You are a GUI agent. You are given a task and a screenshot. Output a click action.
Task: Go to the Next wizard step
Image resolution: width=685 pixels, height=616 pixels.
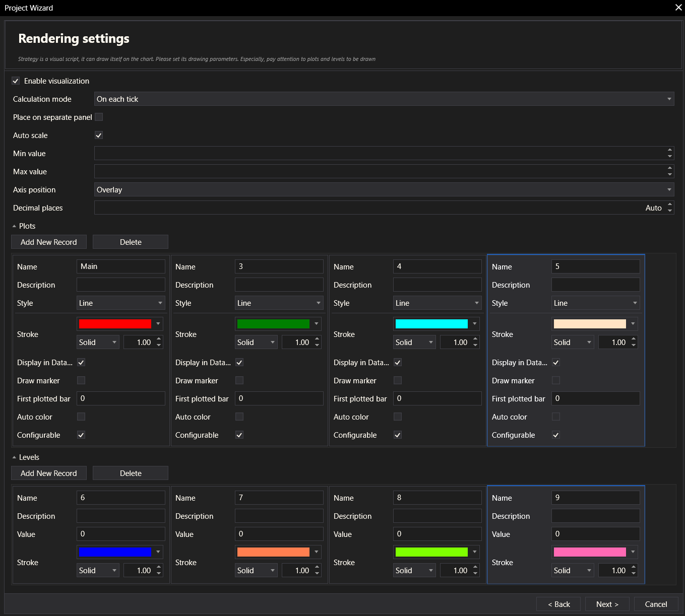point(607,604)
